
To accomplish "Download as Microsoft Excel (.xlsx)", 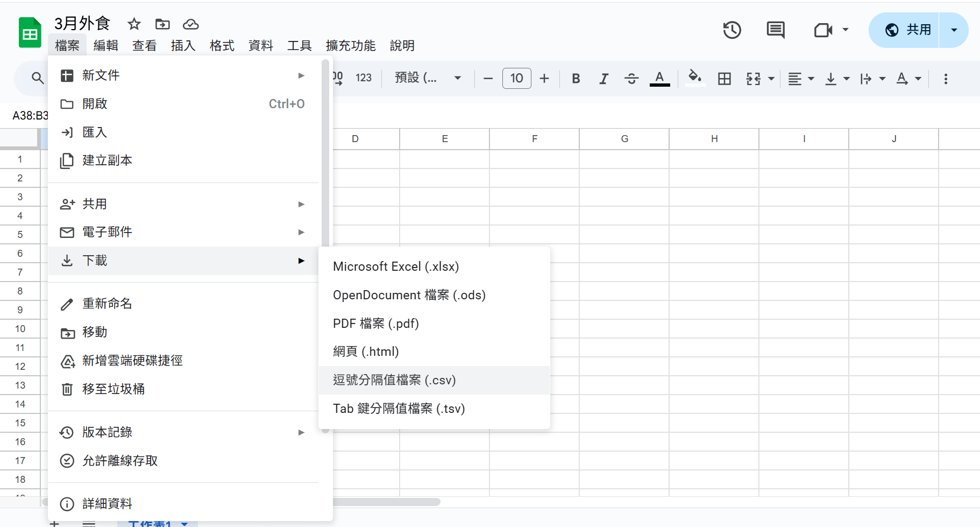I will pyautogui.click(x=435, y=266).
